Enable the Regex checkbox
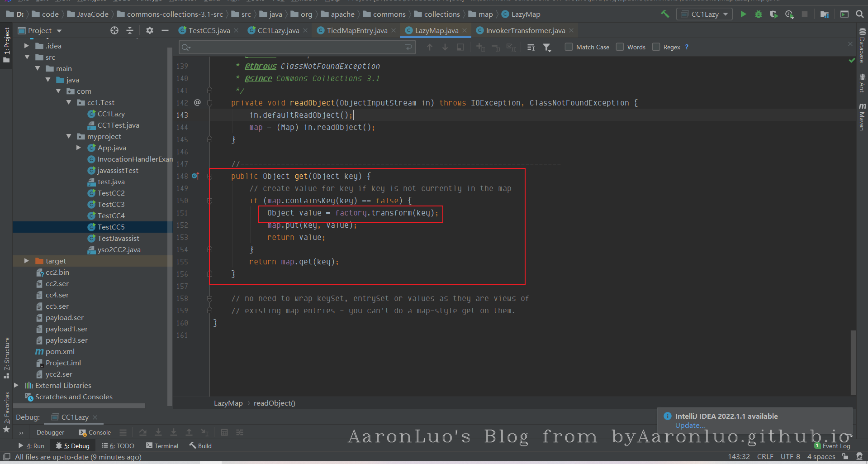The width and height of the screenshot is (868, 464). [x=656, y=47]
